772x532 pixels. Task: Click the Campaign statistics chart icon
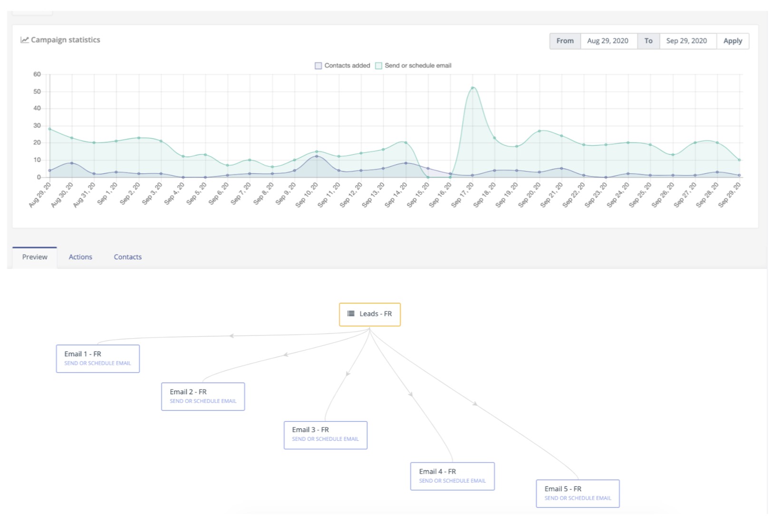pos(25,40)
